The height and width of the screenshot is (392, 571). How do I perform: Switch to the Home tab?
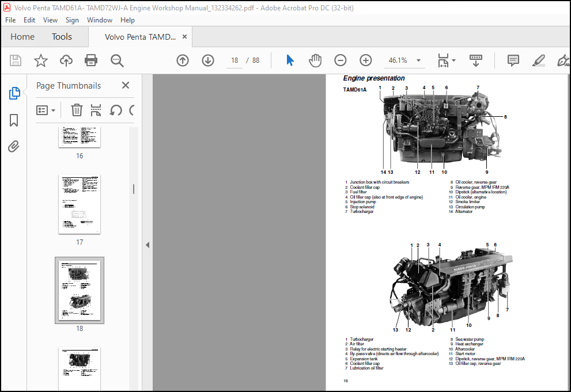point(22,37)
